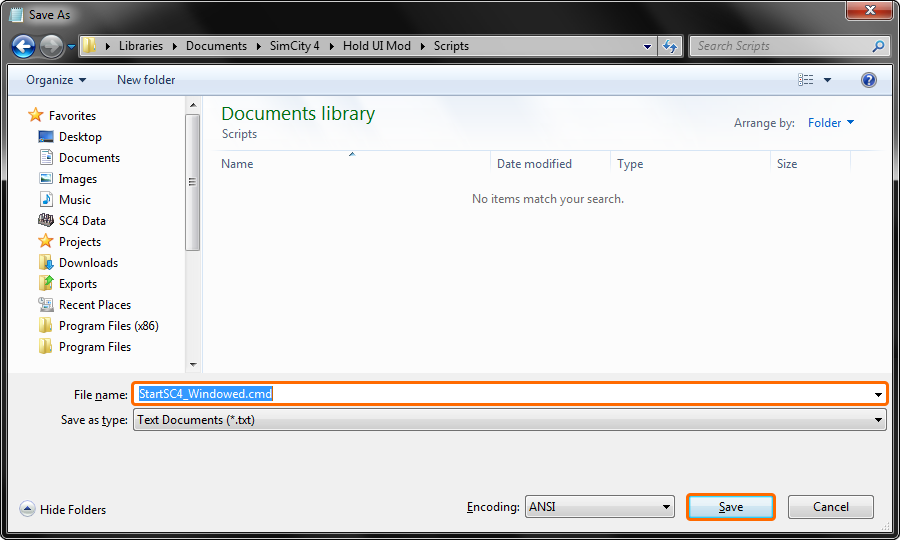Open recent locations dropdown beside navigation arrows
Image resolution: width=900 pixels, height=540 pixels.
(x=71, y=46)
